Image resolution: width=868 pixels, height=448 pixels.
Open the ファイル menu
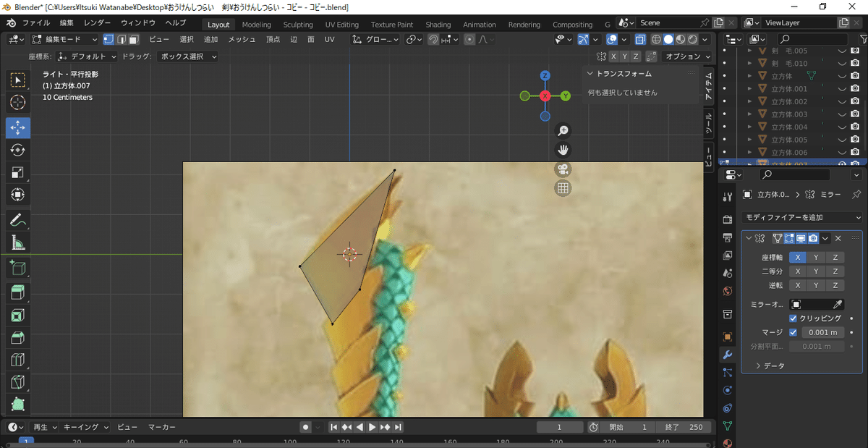(36, 23)
